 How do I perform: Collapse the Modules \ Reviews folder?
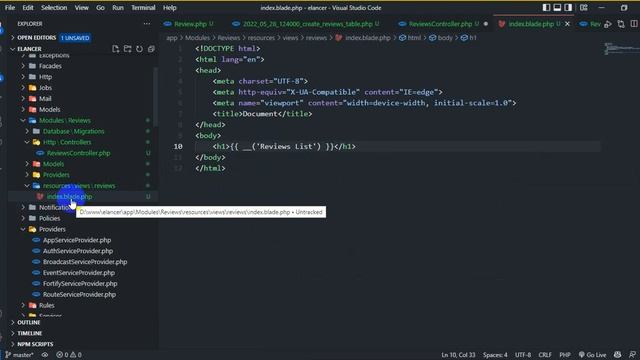(64, 120)
